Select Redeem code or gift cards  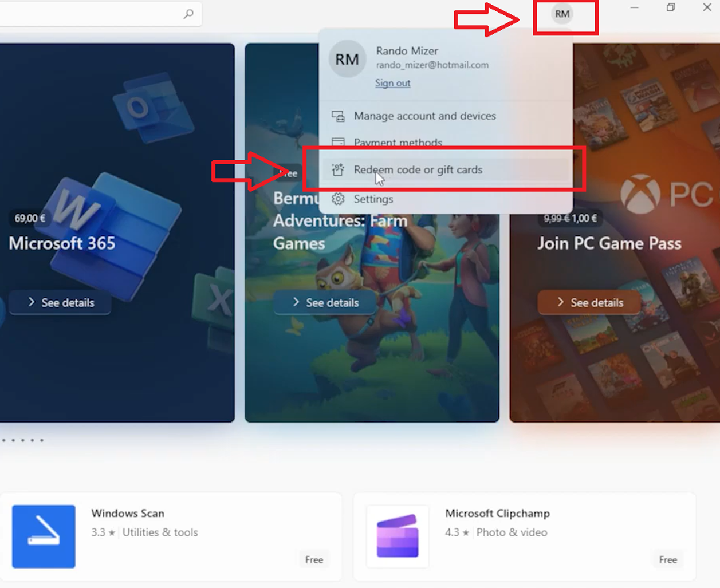point(446,169)
